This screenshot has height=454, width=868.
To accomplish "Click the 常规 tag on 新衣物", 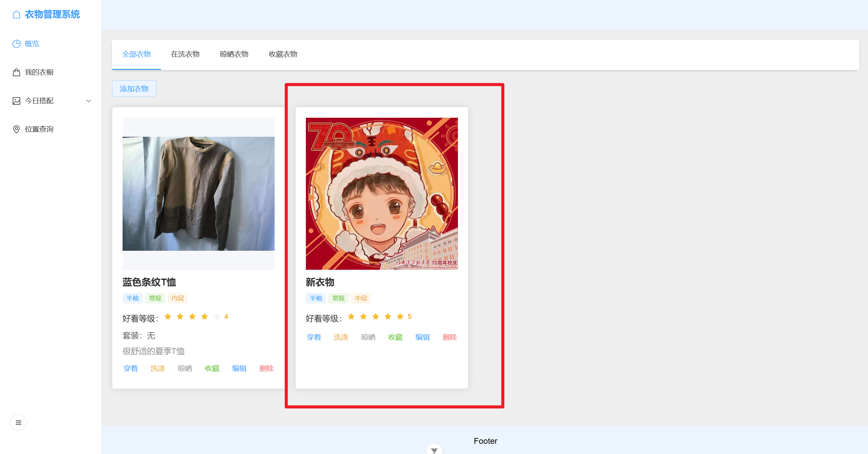I will click(x=338, y=298).
